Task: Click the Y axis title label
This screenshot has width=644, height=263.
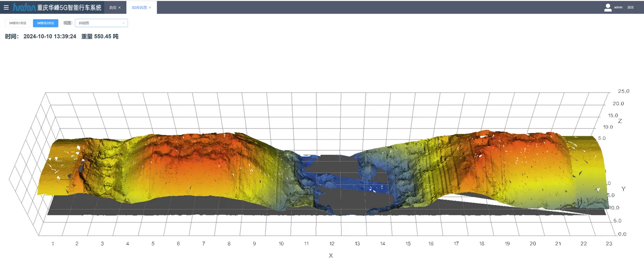Action: 623,188
